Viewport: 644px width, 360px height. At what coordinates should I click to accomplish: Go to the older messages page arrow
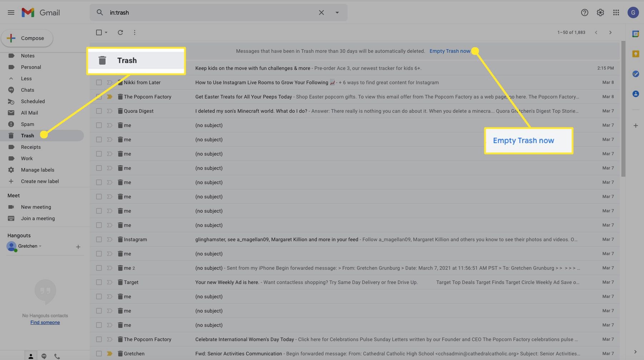610,32
